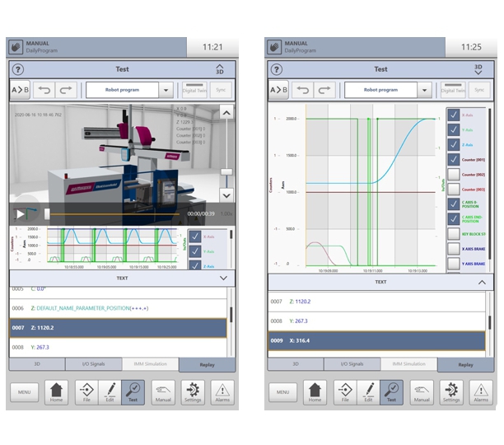The width and height of the screenshot is (504, 445).
Task: Click A>B button in right panel
Action: [x=278, y=90]
